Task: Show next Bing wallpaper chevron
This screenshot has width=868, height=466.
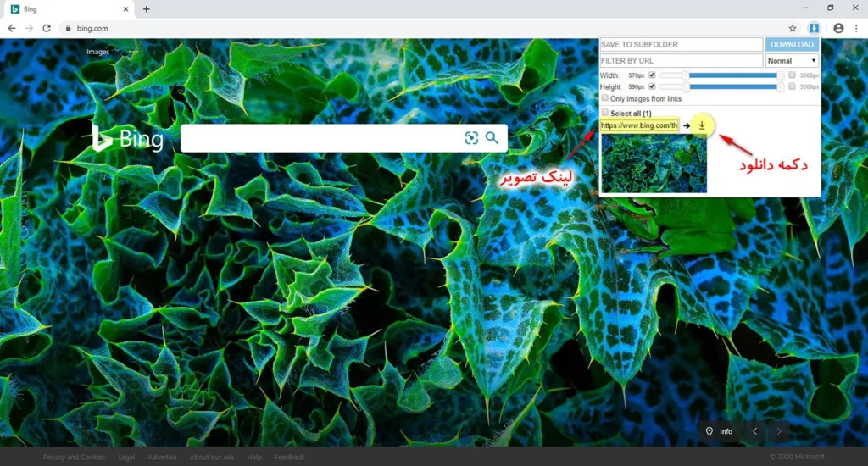Action: (779, 432)
